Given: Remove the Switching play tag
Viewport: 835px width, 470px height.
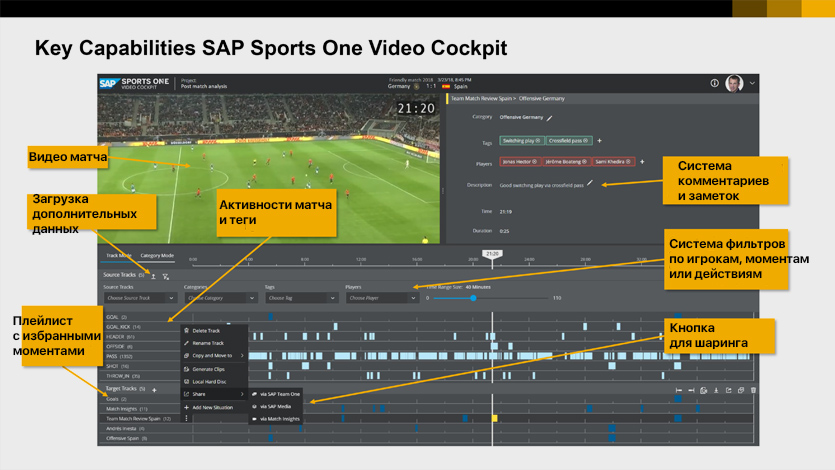Looking at the screenshot, I should click(538, 142).
